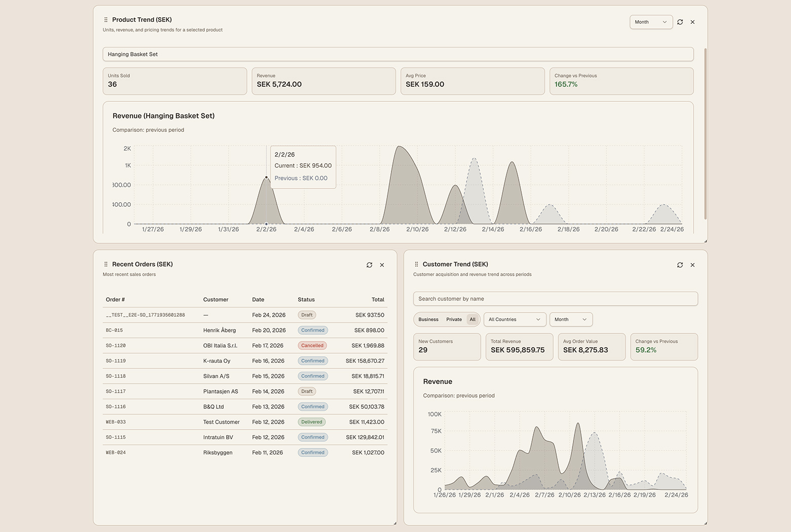Screen dimensions: 791x532
Task: Click the Order # column header
Action: (x=115, y=299)
